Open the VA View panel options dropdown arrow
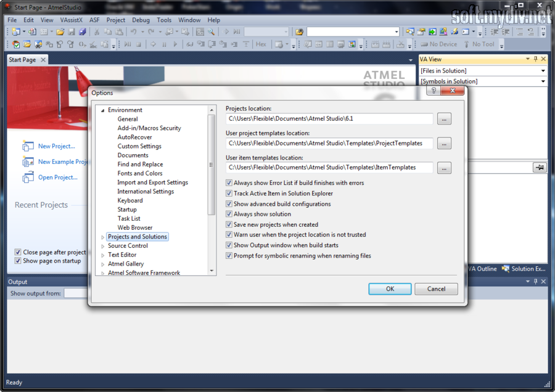The image size is (555, 392). click(528, 59)
